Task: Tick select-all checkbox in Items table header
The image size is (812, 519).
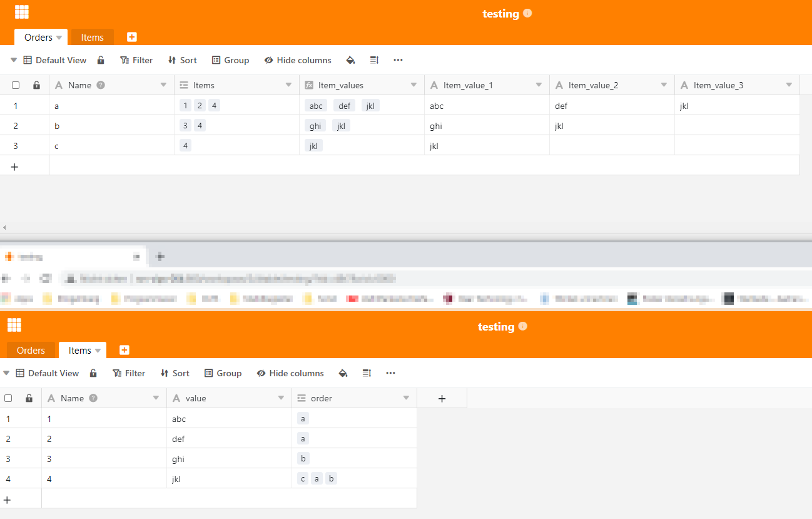Action: tap(8, 398)
